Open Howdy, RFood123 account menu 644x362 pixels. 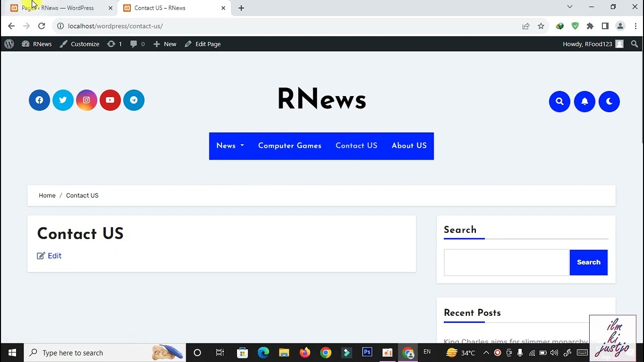click(593, 44)
